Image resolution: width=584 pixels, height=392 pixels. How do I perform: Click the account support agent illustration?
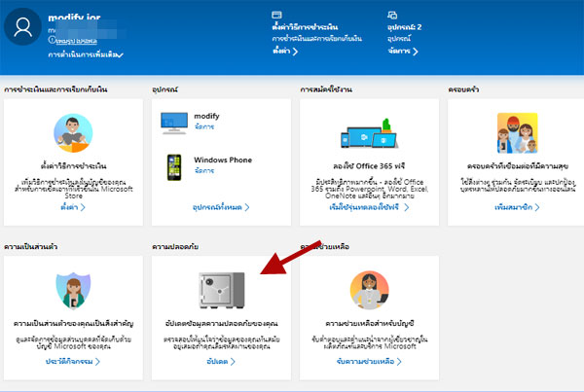[x=369, y=291]
